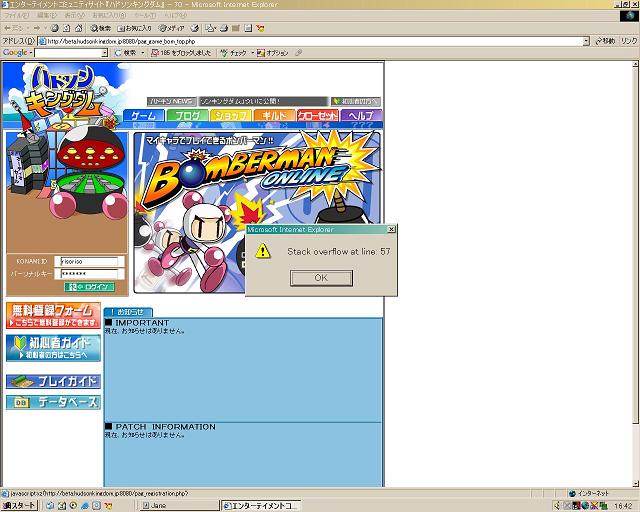Click the Google toolbar search (検索) button
This screenshot has width=640, height=512.
click(x=126, y=53)
